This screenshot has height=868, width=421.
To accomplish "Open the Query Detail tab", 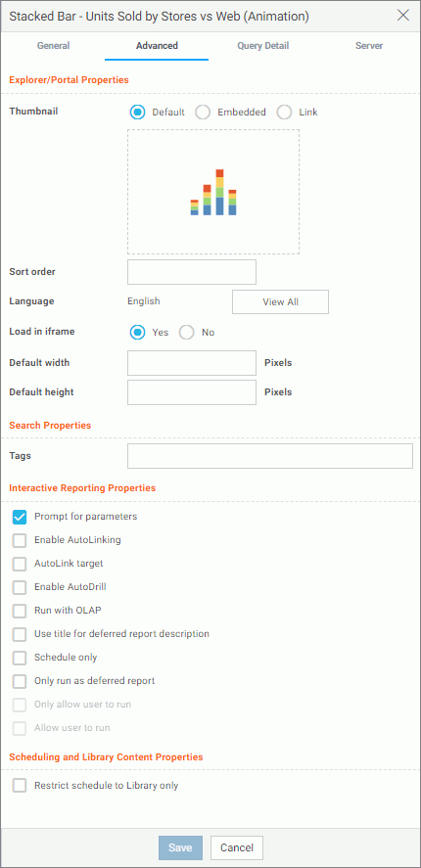I will tap(263, 46).
